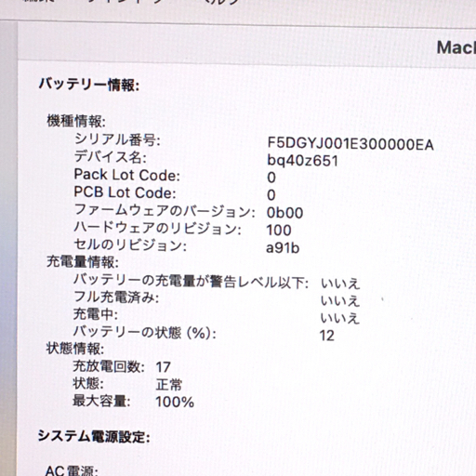Click the システム電源設定 section heading
476x476 pixels.
[94, 437]
